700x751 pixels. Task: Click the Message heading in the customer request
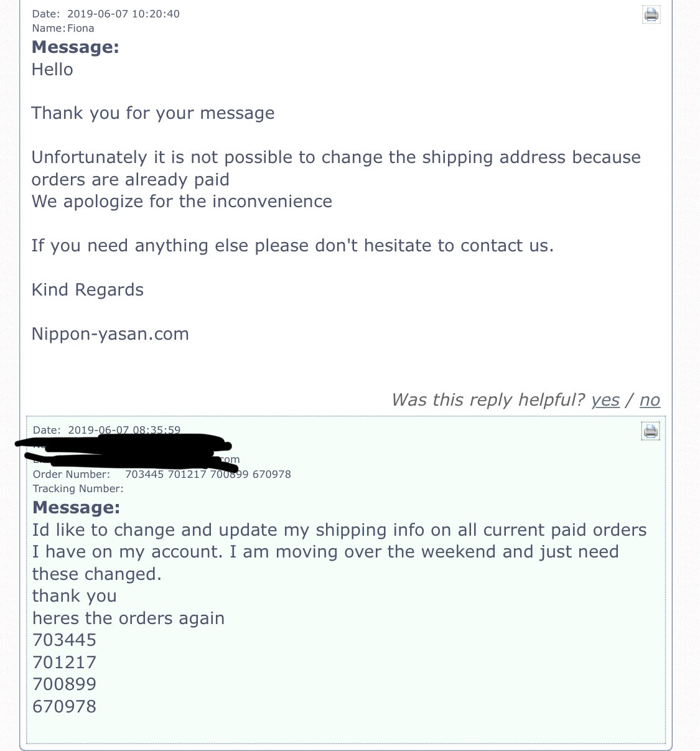77,507
